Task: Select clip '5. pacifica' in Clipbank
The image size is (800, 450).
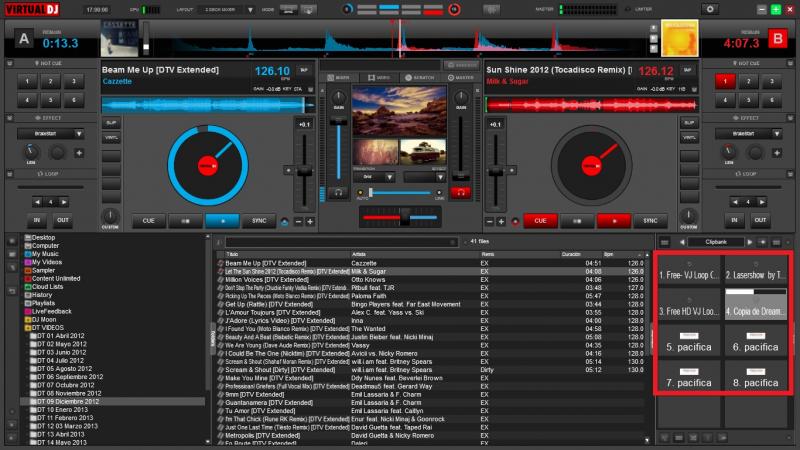Action: click(x=689, y=341)
